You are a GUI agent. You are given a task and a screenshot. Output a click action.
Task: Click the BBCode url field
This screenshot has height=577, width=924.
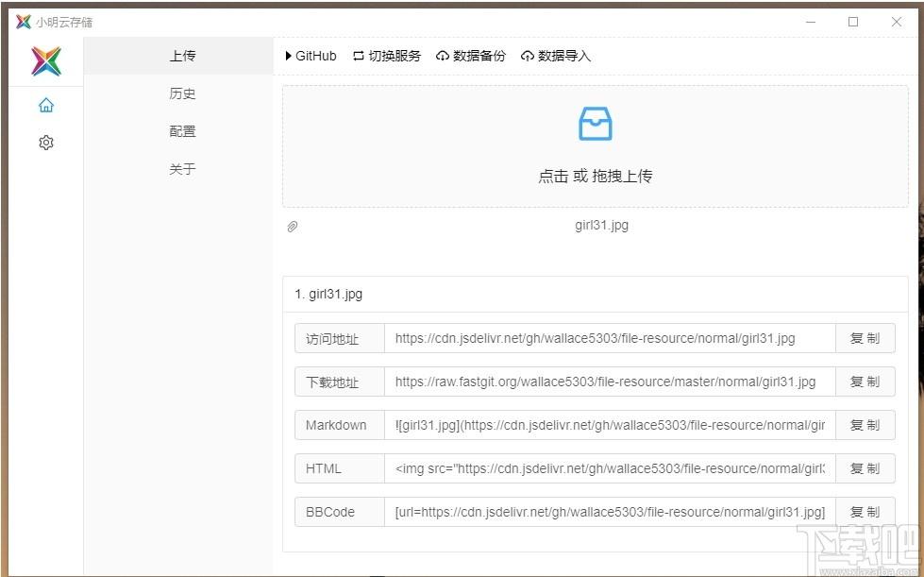(610, 512)
